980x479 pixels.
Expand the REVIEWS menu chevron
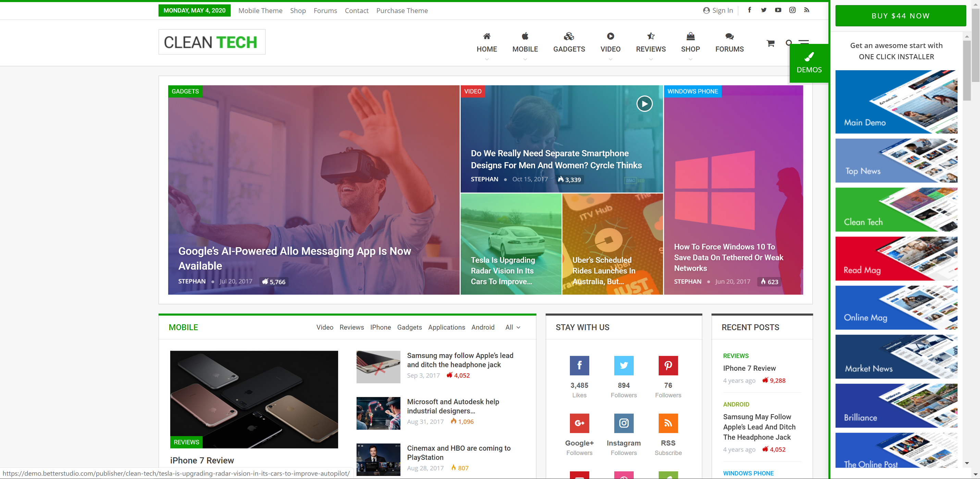point(651,59)
